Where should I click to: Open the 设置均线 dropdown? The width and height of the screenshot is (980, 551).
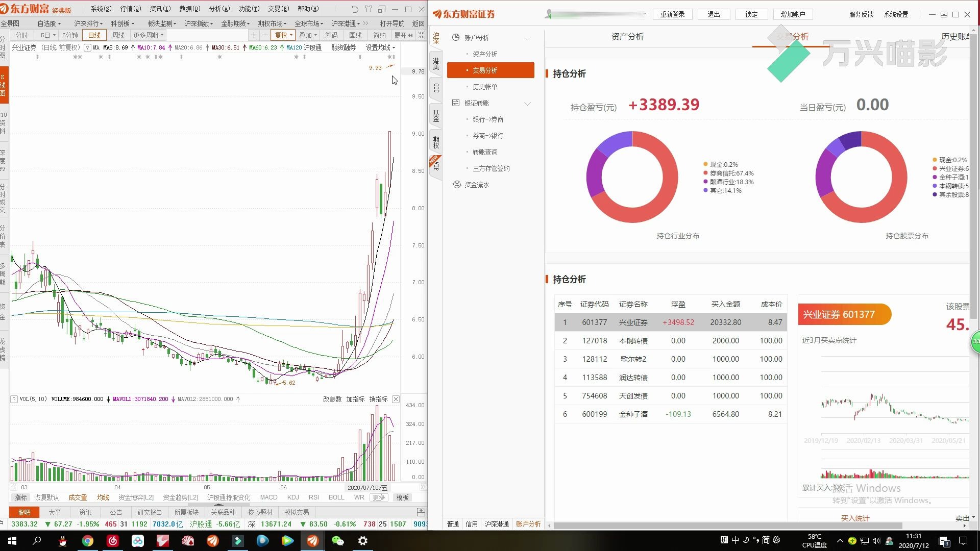(380, 47)
